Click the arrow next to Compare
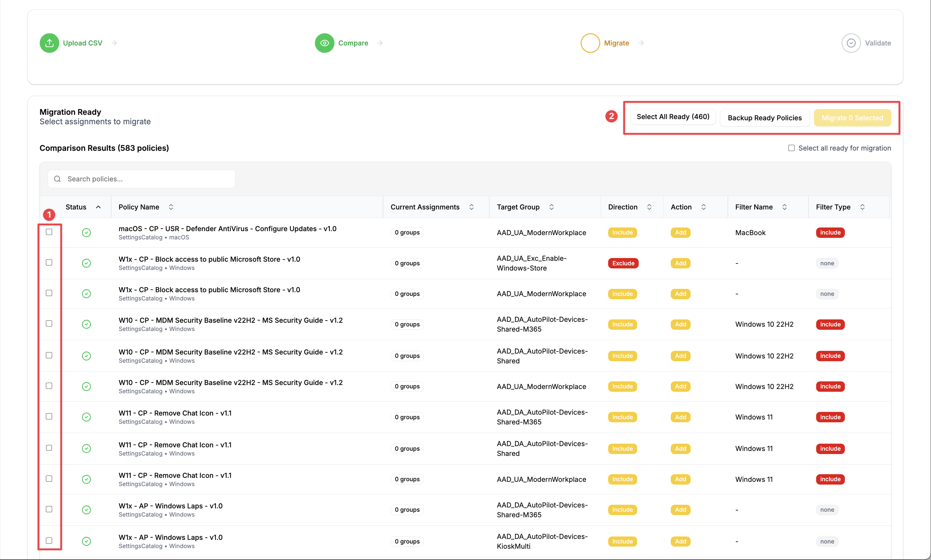Image resolution: width=931 pixels, height=560 pixels. 380,43
